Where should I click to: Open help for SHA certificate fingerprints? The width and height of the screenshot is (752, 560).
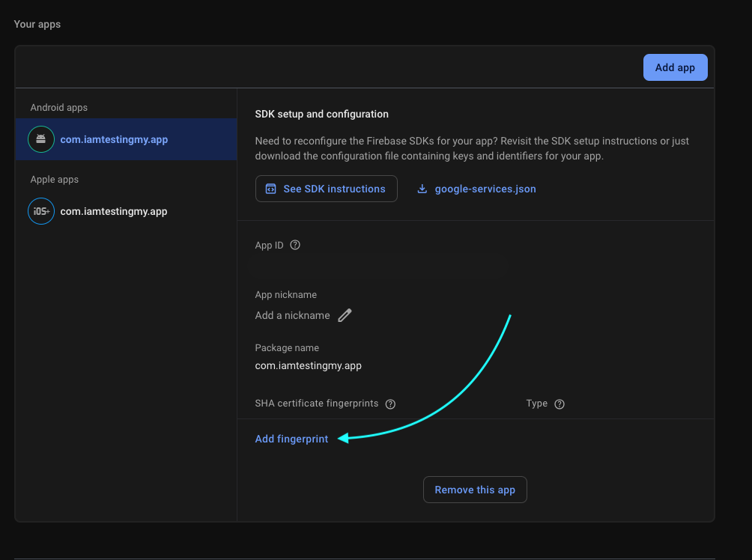point(390,404)
